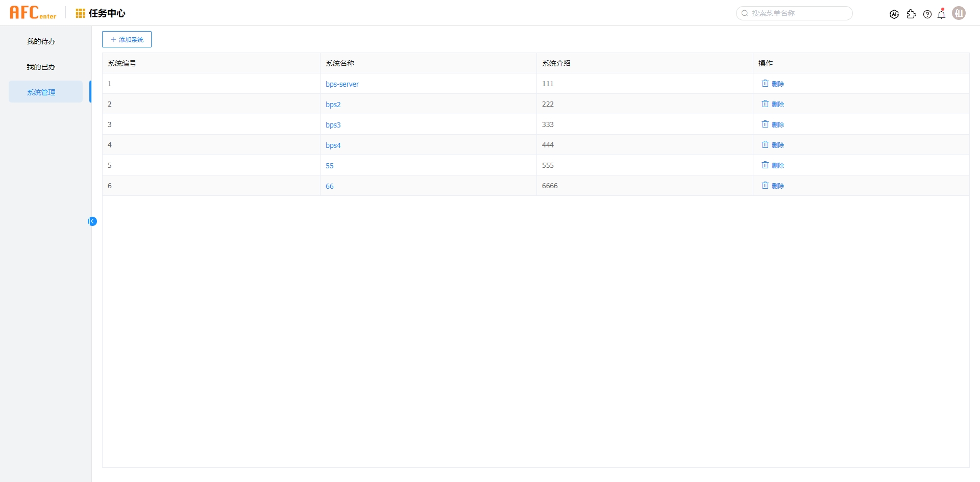980x482 pixels.
Task: Open the AI assistant icon
Action: (894, 14)
